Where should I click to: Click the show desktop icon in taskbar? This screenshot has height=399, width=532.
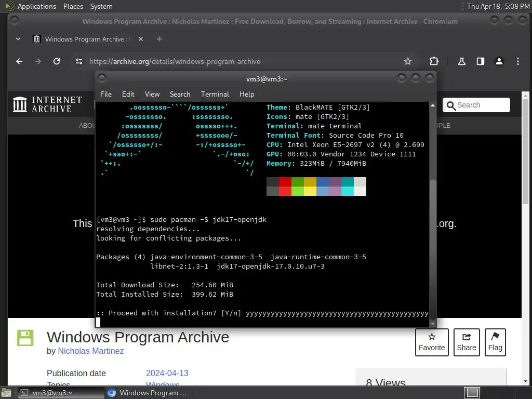tap(6, 393)
